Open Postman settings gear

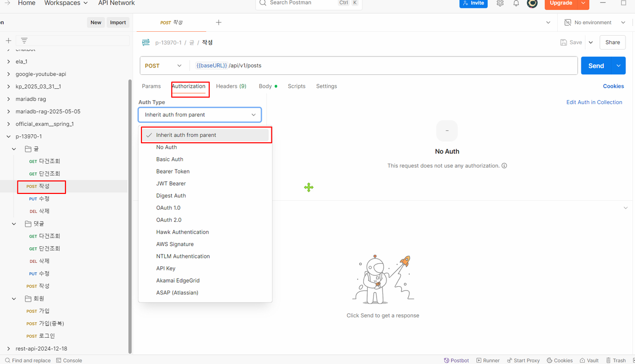tap(500, 3)
